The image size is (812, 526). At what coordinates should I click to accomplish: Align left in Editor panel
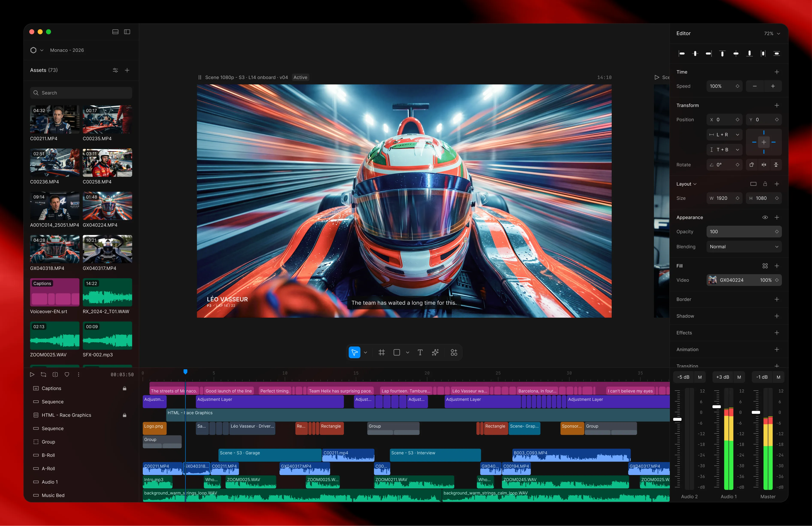tap(682, 54)
